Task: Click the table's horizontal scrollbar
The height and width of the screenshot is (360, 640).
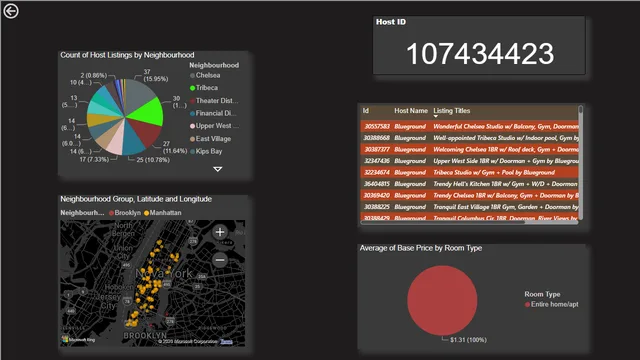Action: tap(469, 222)
